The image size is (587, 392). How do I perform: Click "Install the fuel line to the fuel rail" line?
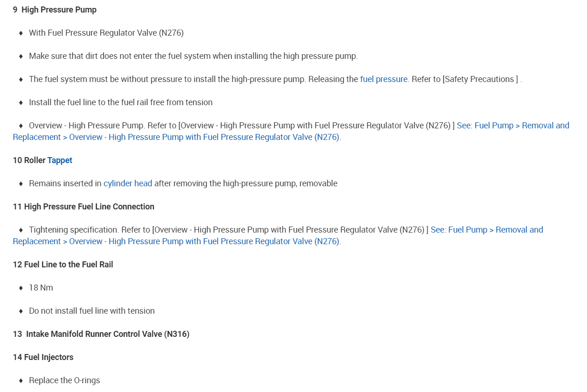pos(120,102)
